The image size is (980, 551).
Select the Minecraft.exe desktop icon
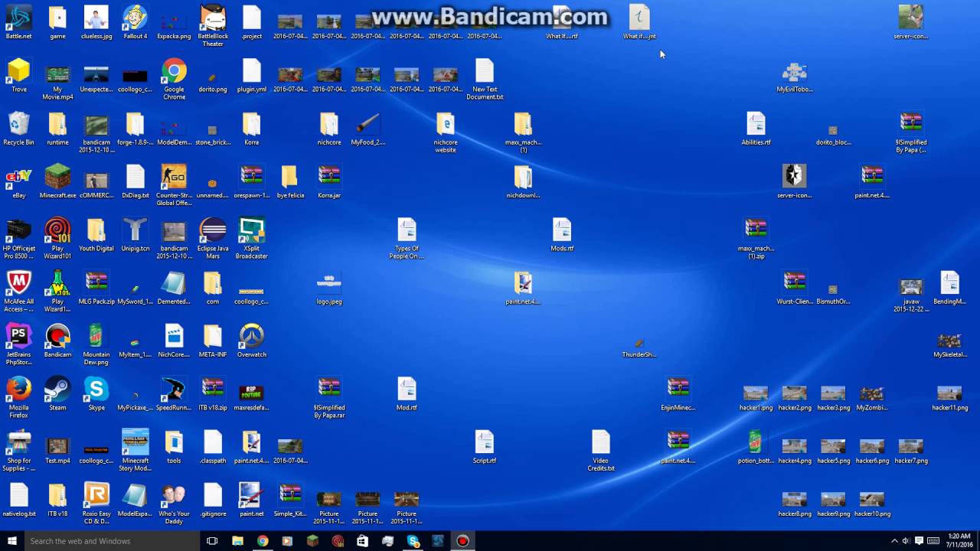pos(57,181)
